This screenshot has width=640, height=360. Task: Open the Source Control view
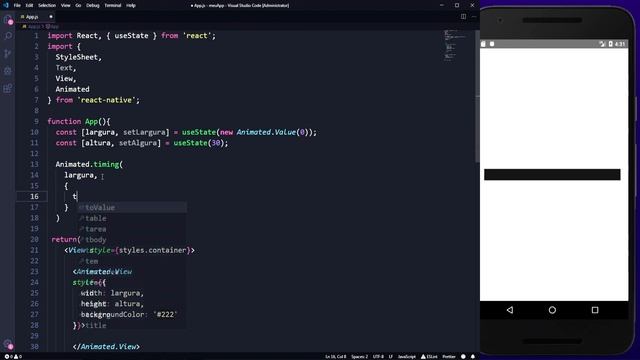pyautogui.click(x=8, y=53)
